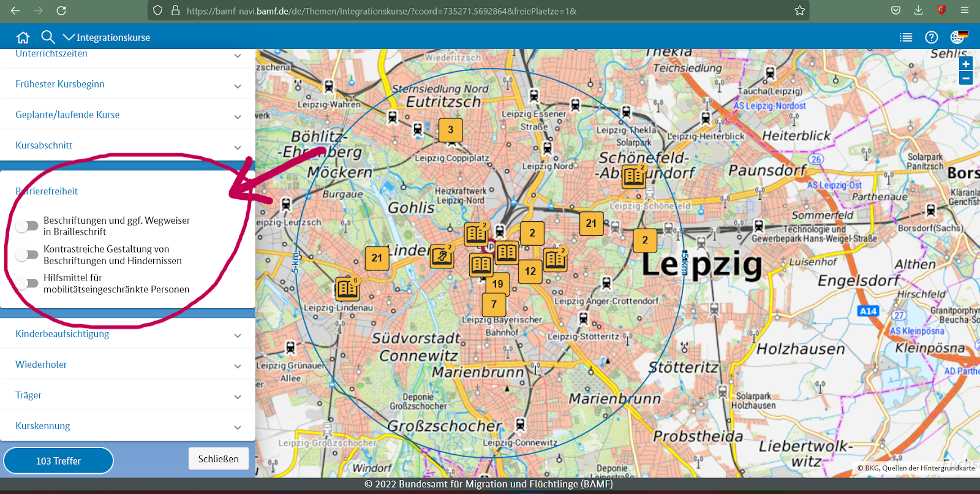Expand the Wiederholer filter
980x494 pixels.
(x=127, y=365)
